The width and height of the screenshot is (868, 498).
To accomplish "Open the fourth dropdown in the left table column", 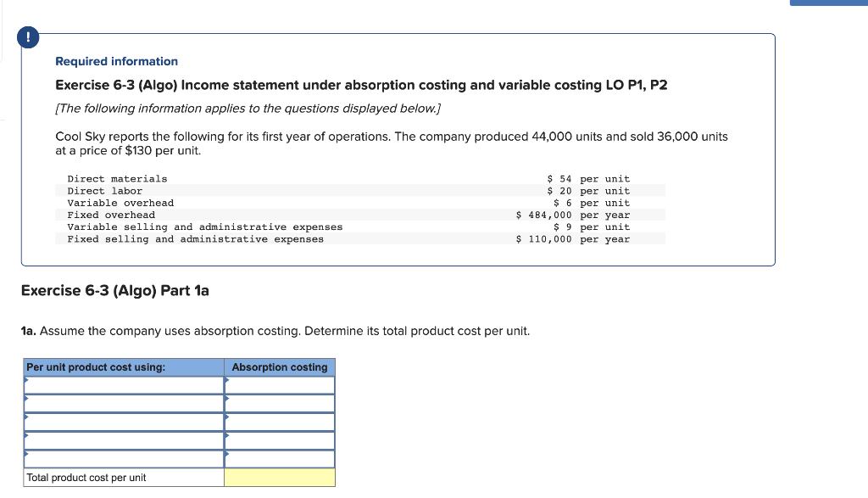I will (123, 441).
